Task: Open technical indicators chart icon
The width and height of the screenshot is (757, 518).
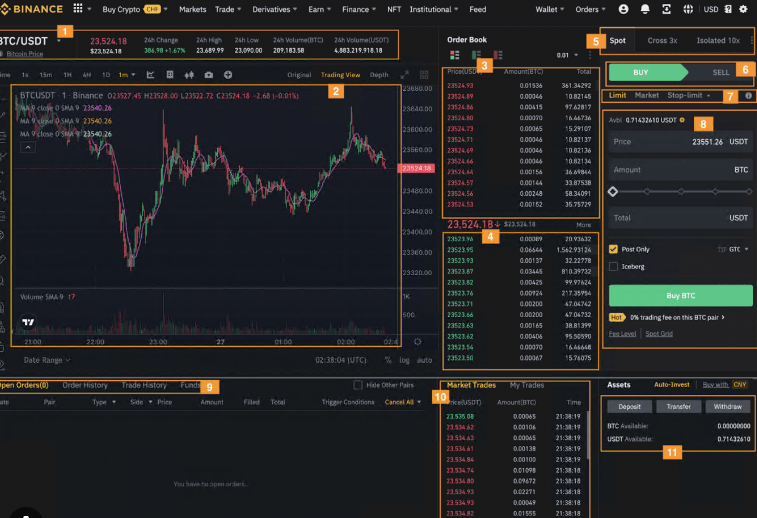Action: pos(151,75)
